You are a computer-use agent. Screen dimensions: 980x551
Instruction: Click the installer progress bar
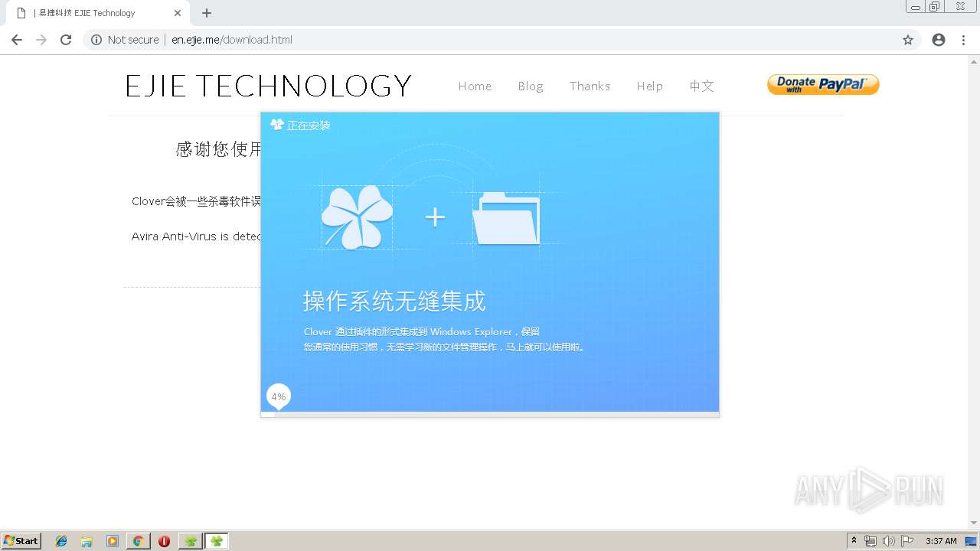coord(490,415)
